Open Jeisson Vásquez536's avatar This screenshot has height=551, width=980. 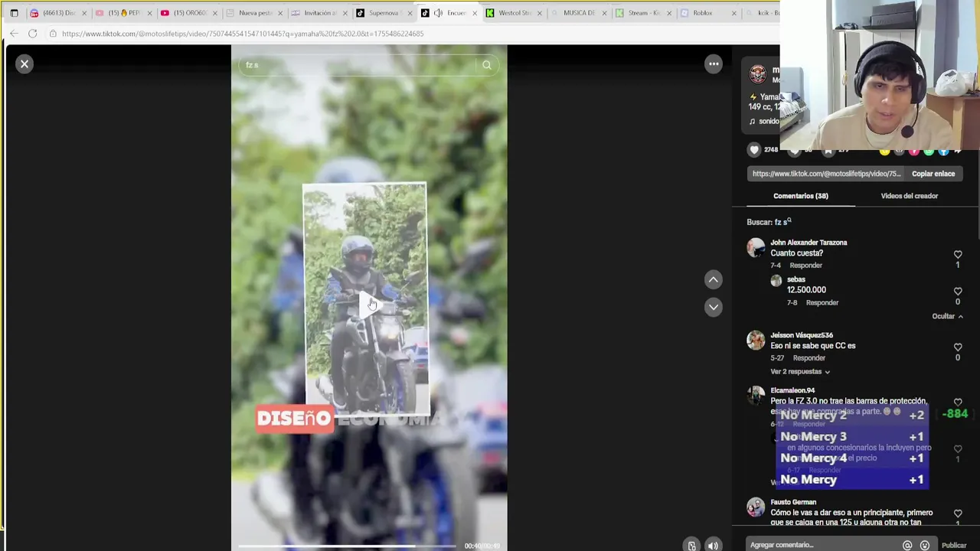(x=756, y=340)
